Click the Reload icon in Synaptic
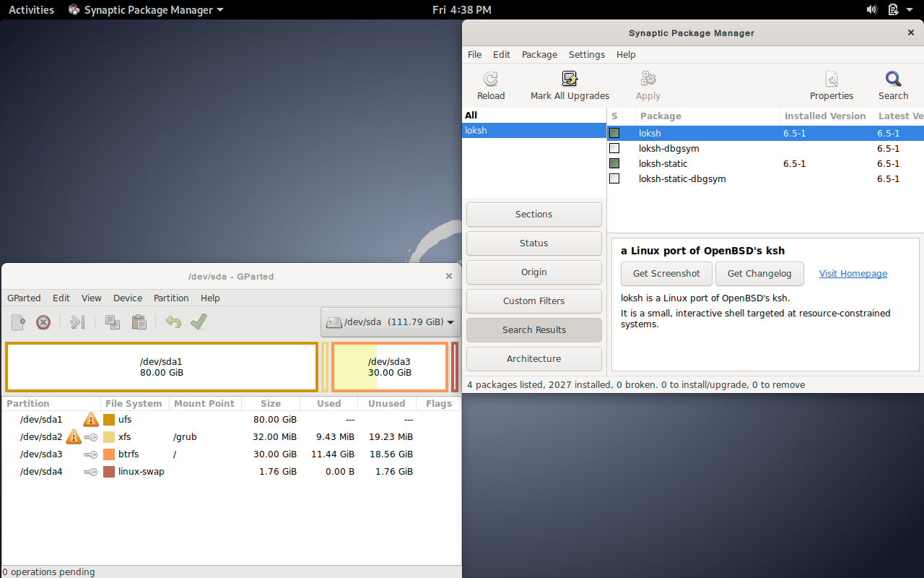The width and height of the screenshot is (924, 578). pos(491,79)
